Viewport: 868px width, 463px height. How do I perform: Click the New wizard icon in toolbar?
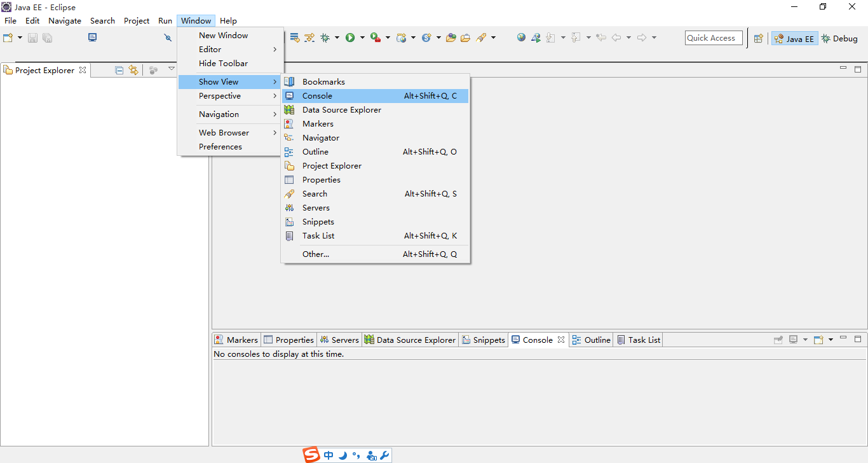click(x=8, y=38)
